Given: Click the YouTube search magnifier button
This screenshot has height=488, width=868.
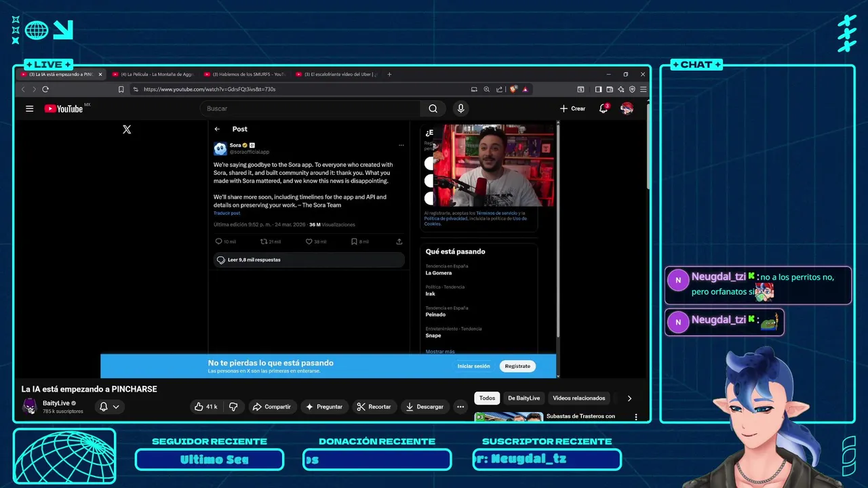Looking at the screenshot, I should 433,108.
